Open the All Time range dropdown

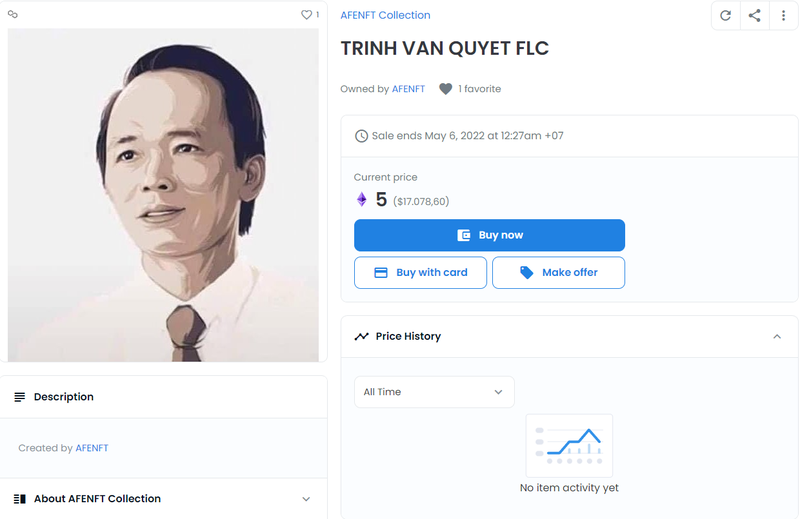pos(434,392)
